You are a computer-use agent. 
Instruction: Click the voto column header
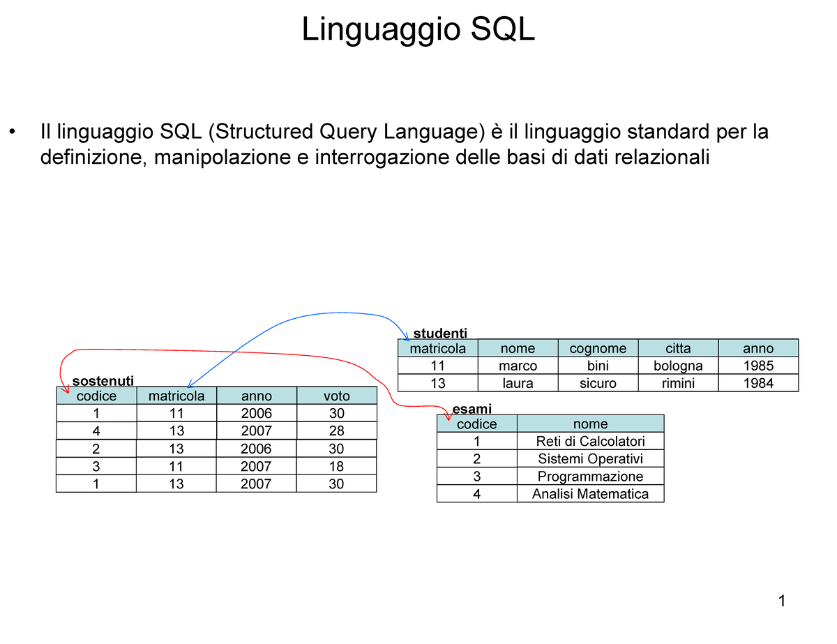pyautogui.click(x=337, y=396)
